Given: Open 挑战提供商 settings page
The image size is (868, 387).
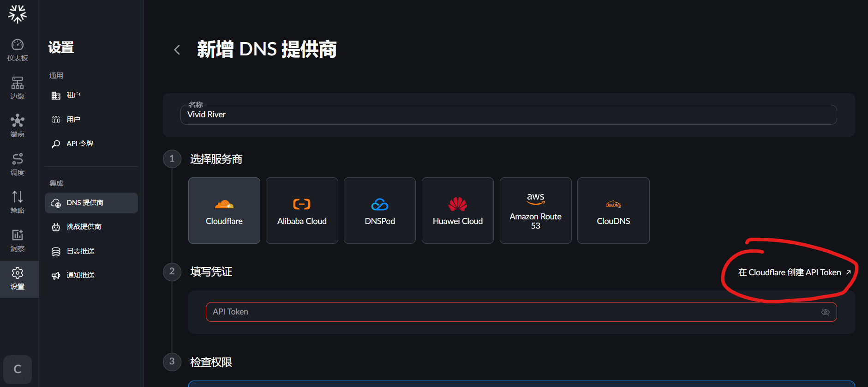Looking at the screenshot, I should point(91,227).
